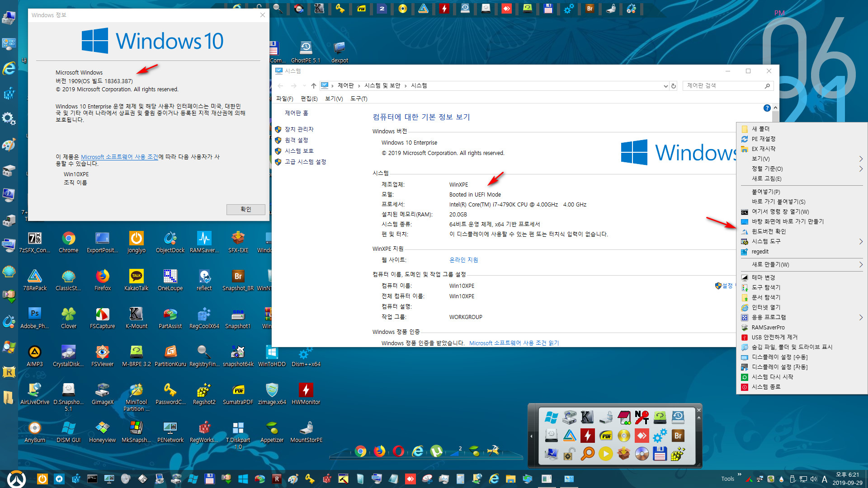
Task: Click taskbar clock showing 오후 6:21
Action: point(847,479)
